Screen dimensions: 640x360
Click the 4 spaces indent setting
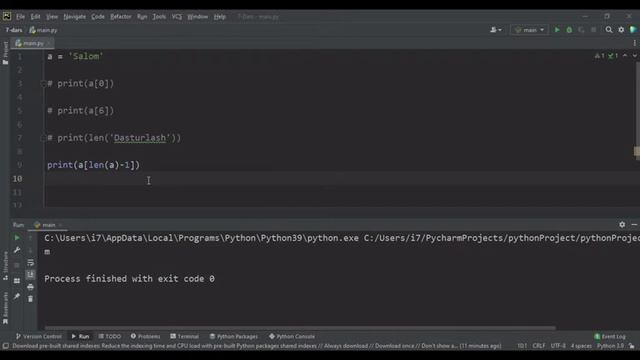pos(581,346)
